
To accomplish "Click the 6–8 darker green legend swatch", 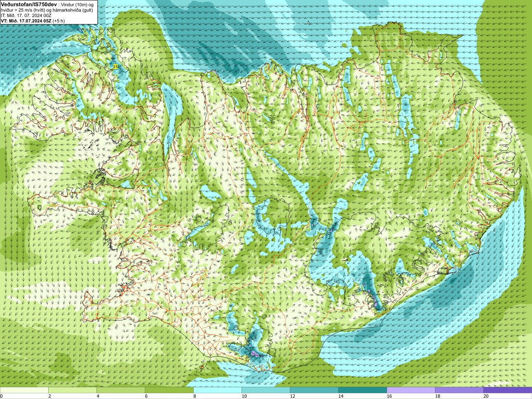I will point(169,390).
